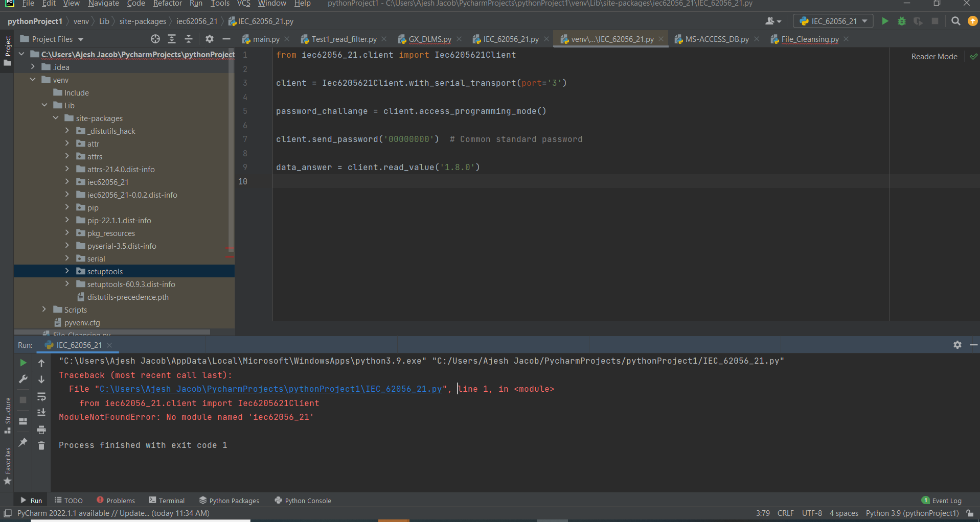Toggle Reader Mode in the editor
Image resolution: width=980 pixels, height=522 pixels.
tap(934, 56)
